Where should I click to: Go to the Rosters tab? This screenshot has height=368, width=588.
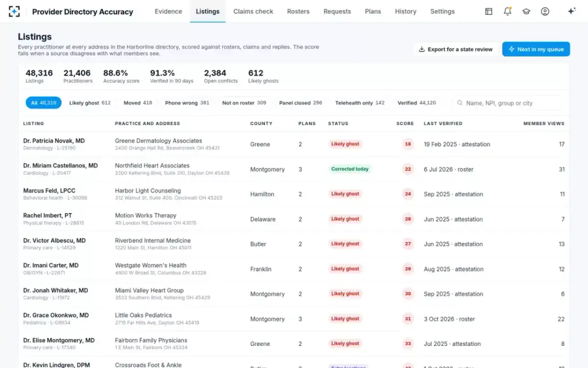[x=298, y=11]
